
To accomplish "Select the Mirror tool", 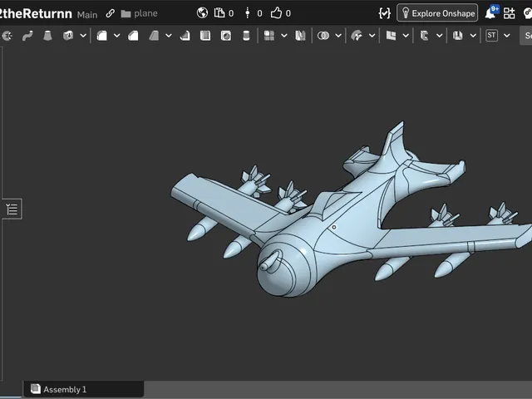I will (x=300, y=36).
